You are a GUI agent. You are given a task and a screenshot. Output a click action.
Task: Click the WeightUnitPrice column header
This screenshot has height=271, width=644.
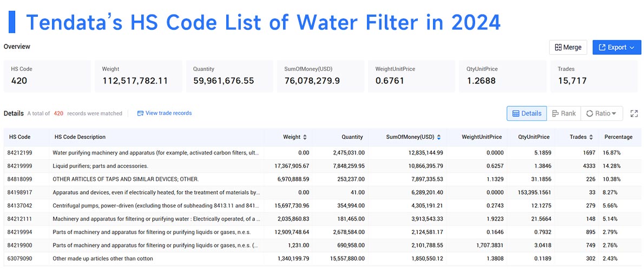[x=482, y=137]
